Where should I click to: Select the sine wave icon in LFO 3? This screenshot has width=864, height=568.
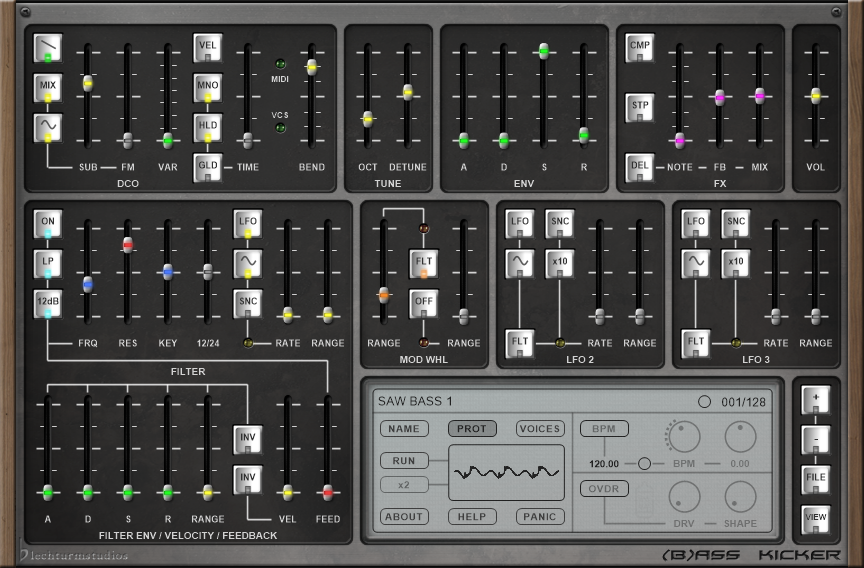[695, 263]
